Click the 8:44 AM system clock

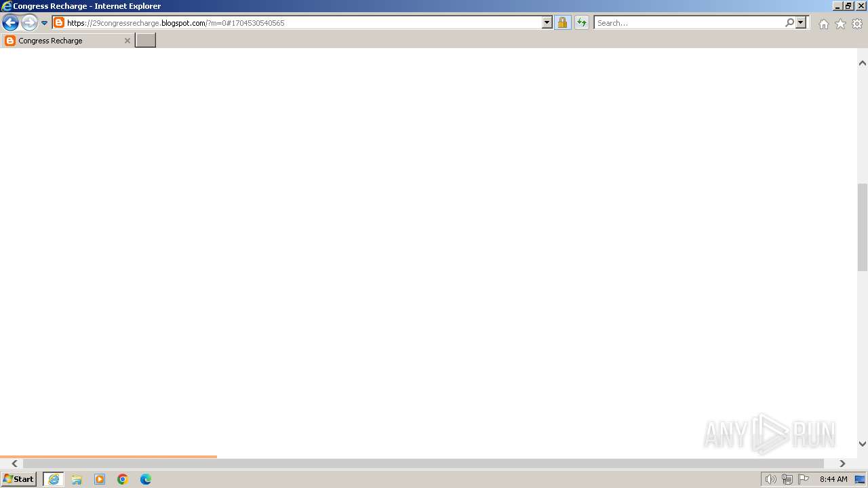pyautogui.click(x=833, y=479)
